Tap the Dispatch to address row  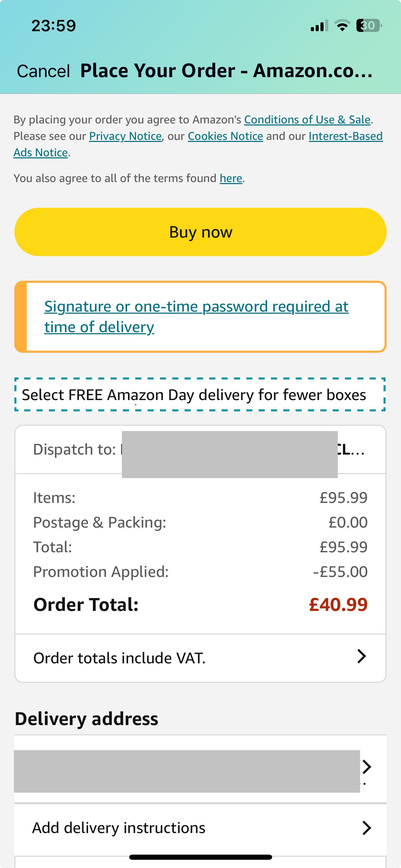pos(200,449)
